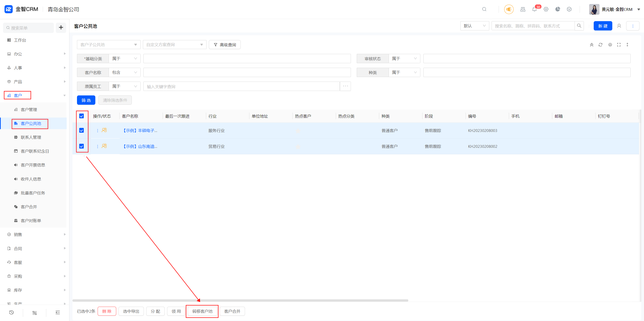Click the row height adjust icon
This screenshot has width=644, height=321.
coord(627,45)
